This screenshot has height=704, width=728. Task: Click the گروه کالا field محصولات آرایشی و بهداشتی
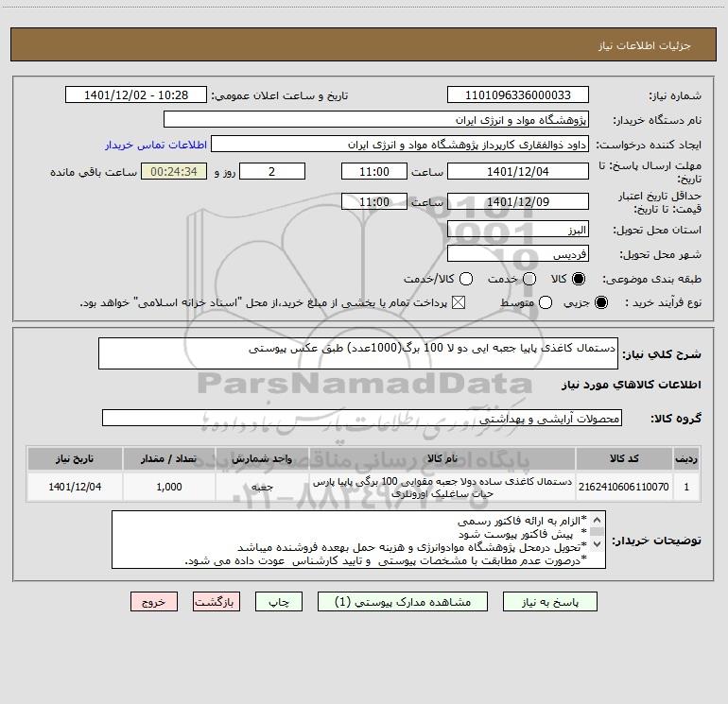(362, 418)
